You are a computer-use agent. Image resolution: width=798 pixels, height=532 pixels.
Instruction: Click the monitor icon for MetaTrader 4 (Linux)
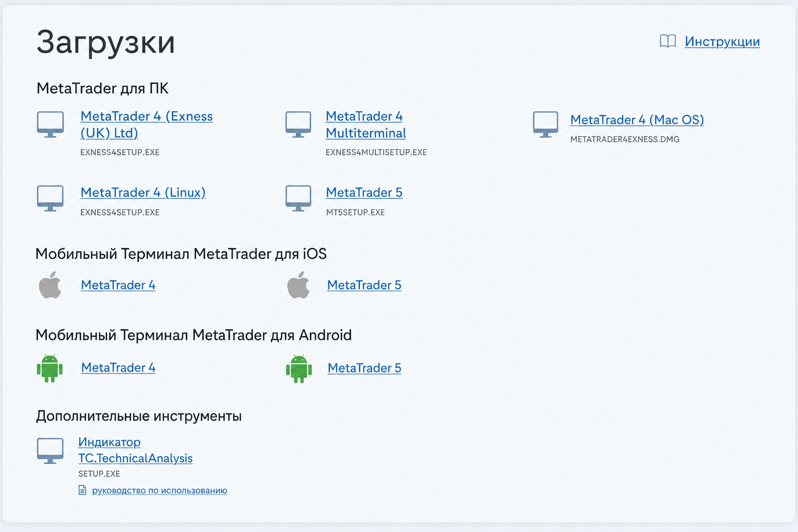(50, 198)
